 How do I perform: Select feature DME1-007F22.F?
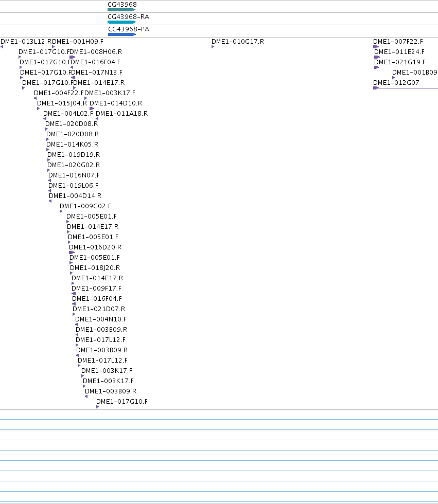[x=398, y=42]
